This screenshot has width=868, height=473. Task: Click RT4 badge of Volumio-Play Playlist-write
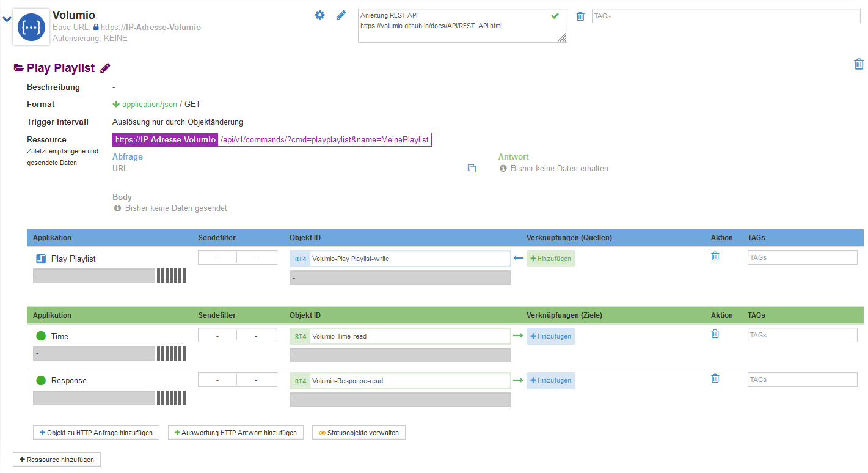click(301, 258)
